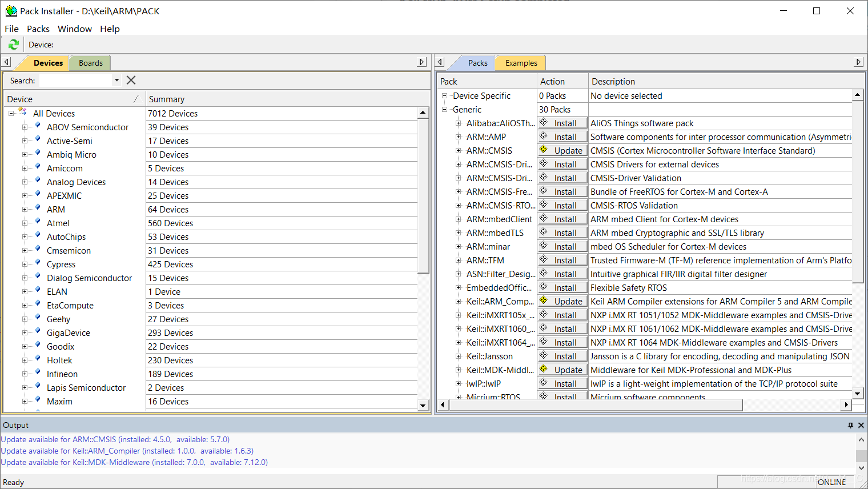Open the Packs menu
Viewport: 868px width, 489px height.
pos(38,29)
